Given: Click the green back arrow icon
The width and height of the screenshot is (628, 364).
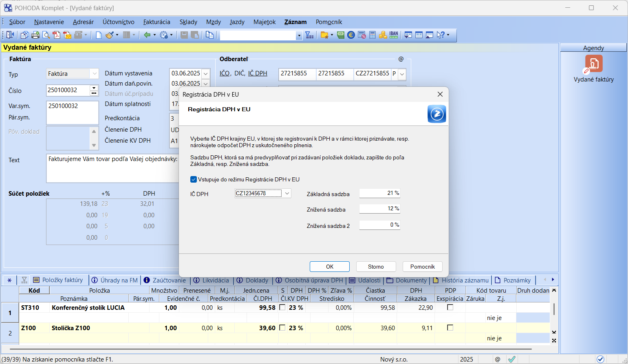Looking at the screenshot, I should tap(147, 35).
